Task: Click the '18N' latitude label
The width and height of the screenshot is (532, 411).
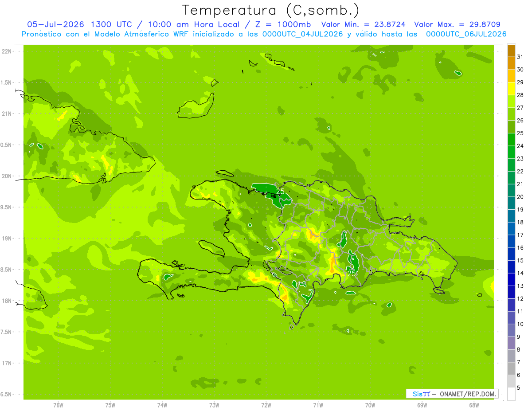Action: (x=8, y=301)
